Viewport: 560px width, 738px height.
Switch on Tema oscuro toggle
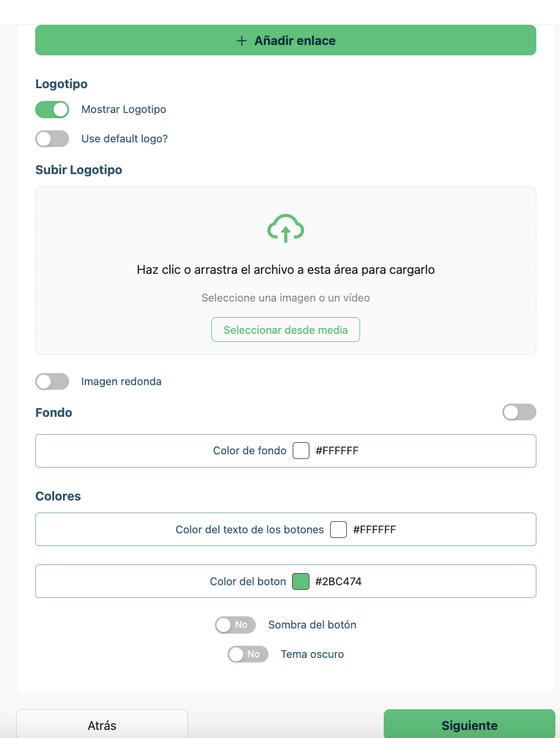248,654
